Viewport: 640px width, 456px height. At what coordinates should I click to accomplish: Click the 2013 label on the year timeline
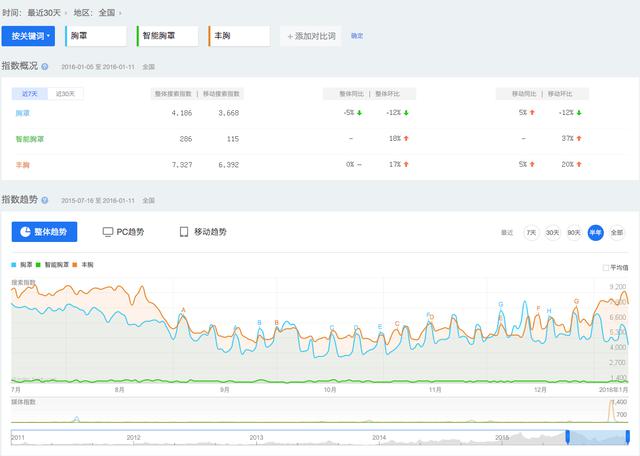(x=256, y=437)
